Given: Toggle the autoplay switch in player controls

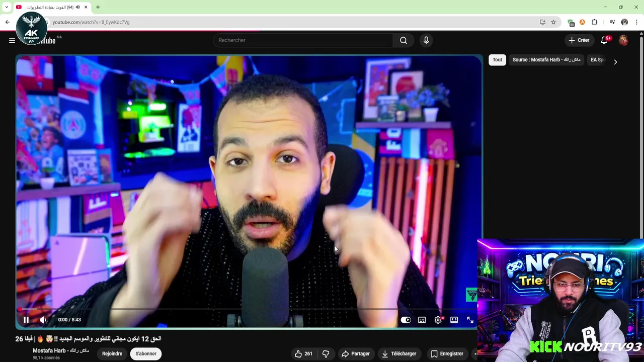Looking at the screenshot, I should pos(406,320).
